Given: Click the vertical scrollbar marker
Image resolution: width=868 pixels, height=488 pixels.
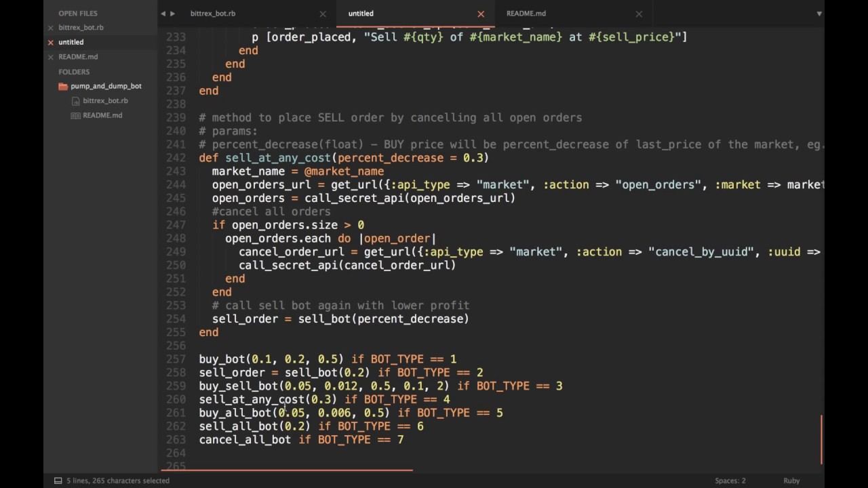Looking at the screenshot, I should [822, 439].
